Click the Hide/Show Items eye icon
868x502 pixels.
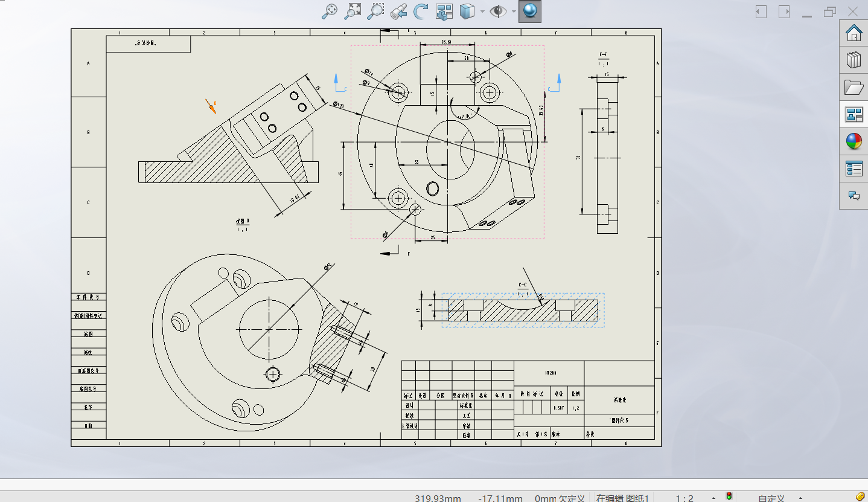498,11
